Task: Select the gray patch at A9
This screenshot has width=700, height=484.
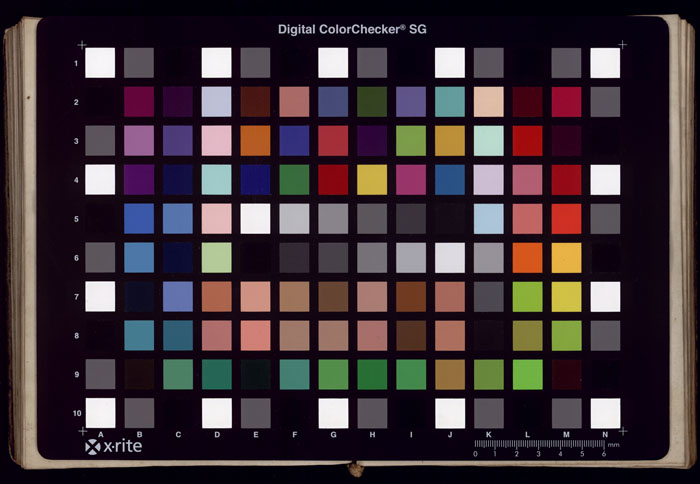Action: click(100, 374)
